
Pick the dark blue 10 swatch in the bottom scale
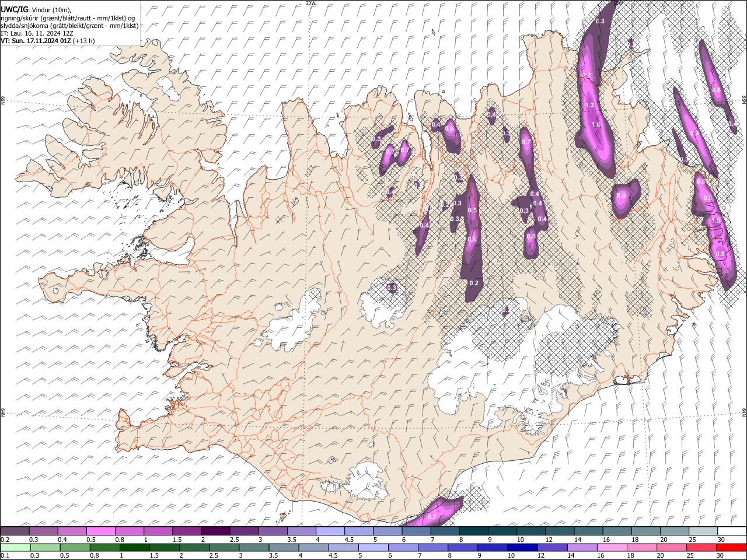point(522,547)
